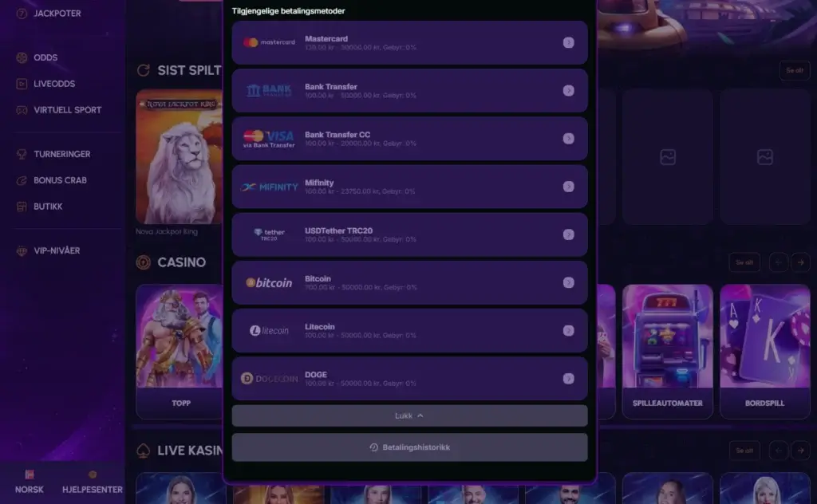Open the Turneringer trophy icon

tap(22, 154)
